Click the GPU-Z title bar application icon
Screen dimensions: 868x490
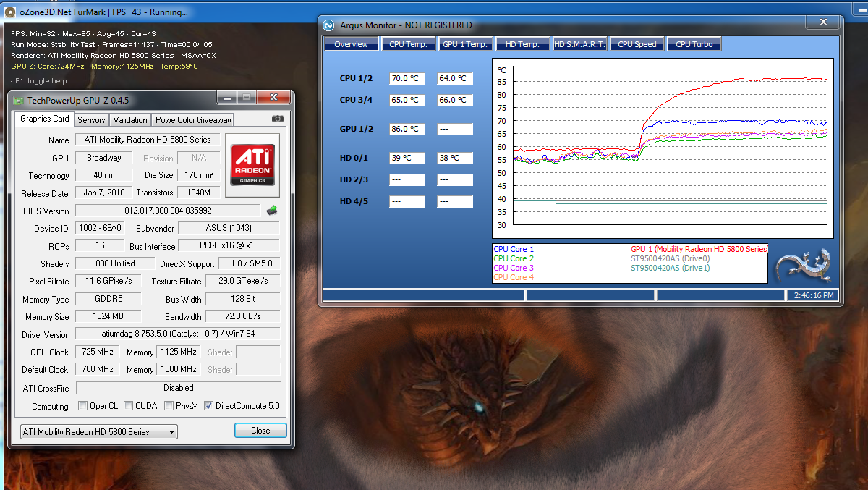click(18, 100)
